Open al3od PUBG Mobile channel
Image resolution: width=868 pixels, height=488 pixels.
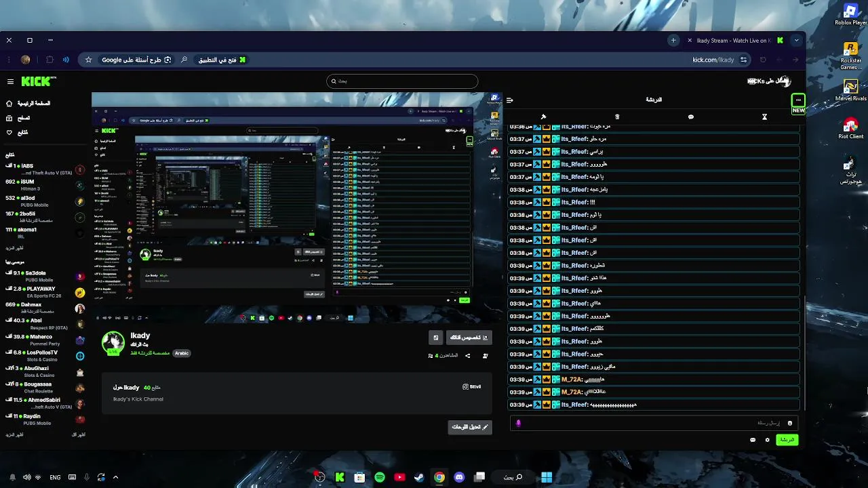point(45,201)
